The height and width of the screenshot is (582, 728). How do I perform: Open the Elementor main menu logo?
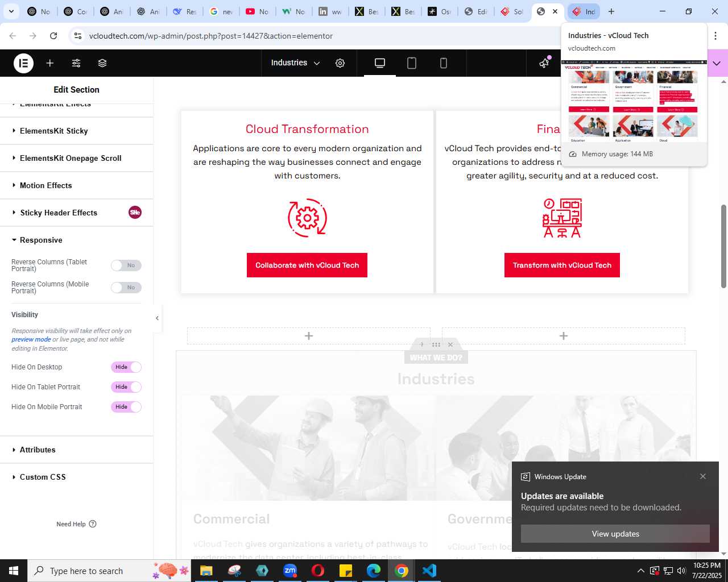[23, 63]
